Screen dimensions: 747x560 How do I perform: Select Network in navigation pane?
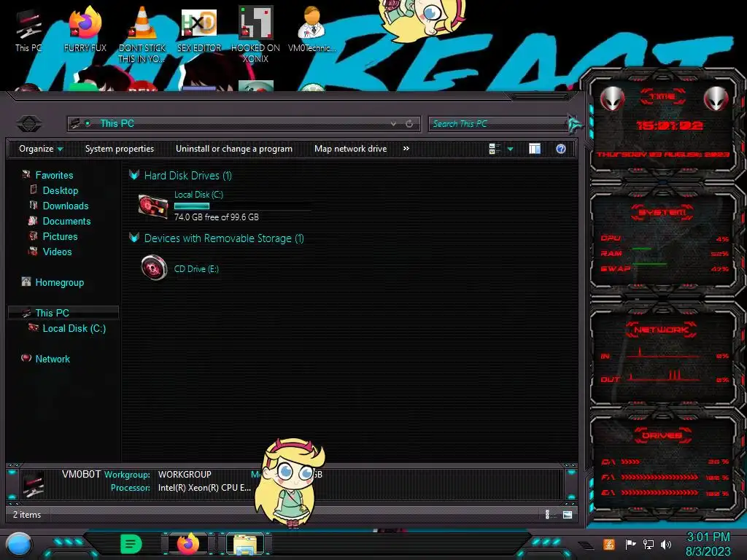(x=53, y=359)
